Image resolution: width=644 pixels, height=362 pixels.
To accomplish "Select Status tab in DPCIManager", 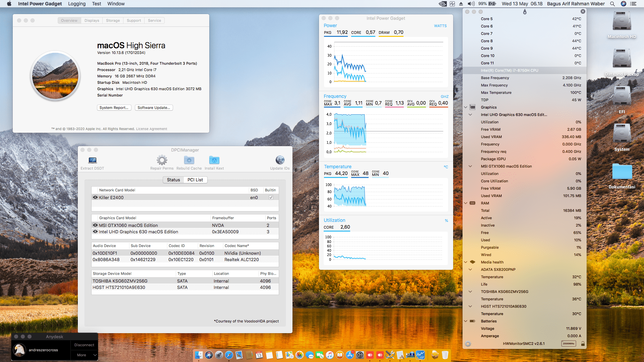I will point(173,180).
